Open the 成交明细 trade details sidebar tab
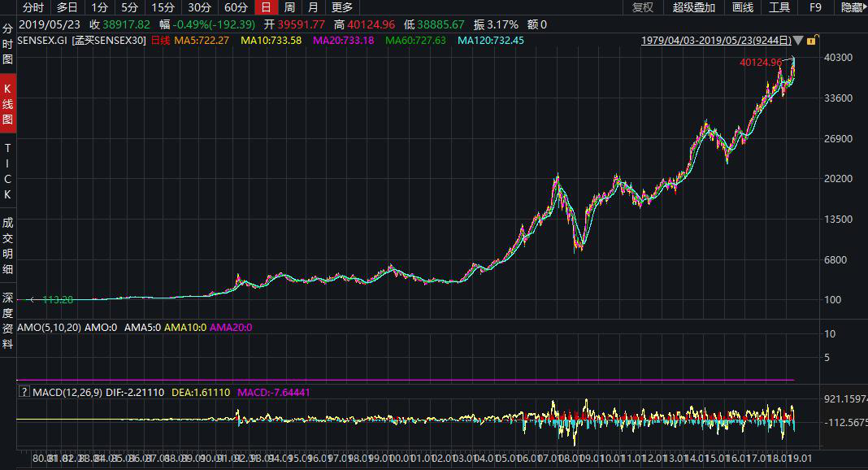Image resolution: width=868 pixels, height=470 pixels. tap(8, 246)
